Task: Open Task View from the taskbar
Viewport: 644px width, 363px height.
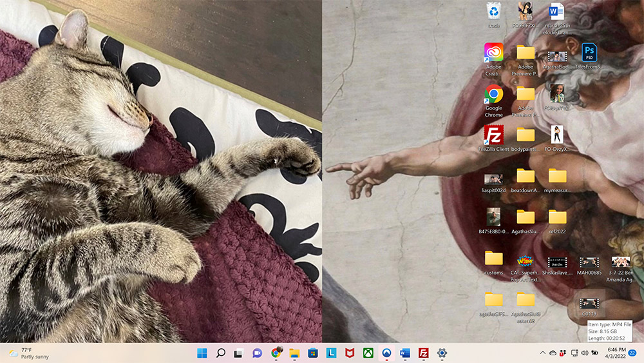Action: pos(239,353)
